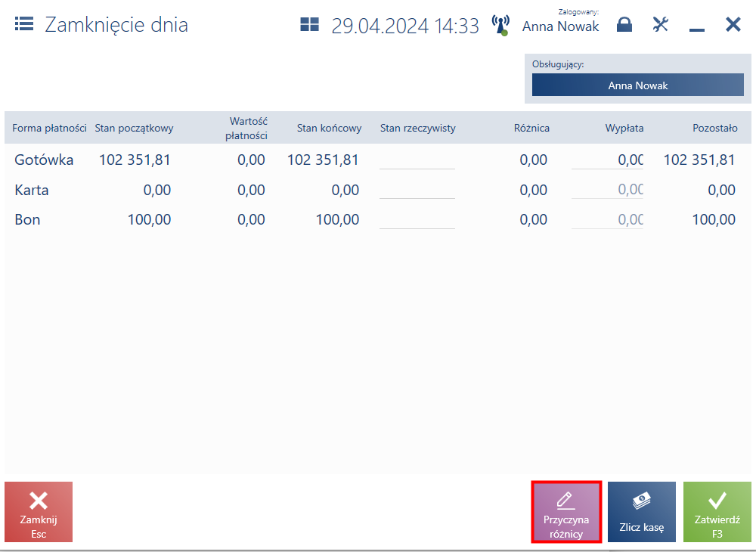This screenshot has width=756, height=552.
Task: Click the Stan rzeczywisty field for Karta
Action: coord(417,190)
